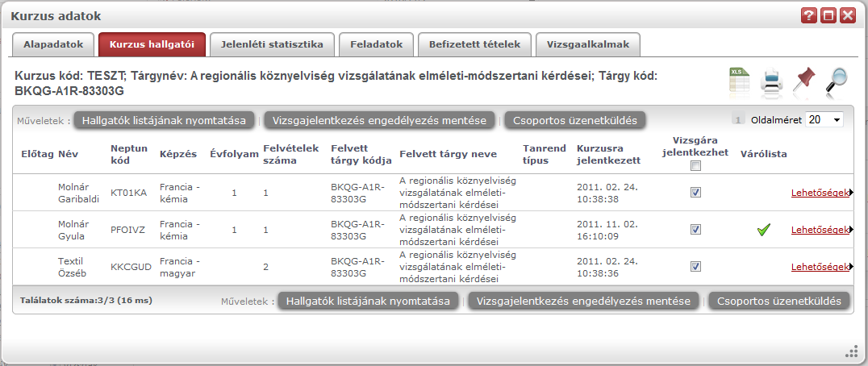Pin the window with the pushpin icon
This screenshot has width=868, height=366.
click(x=804, y=81)
